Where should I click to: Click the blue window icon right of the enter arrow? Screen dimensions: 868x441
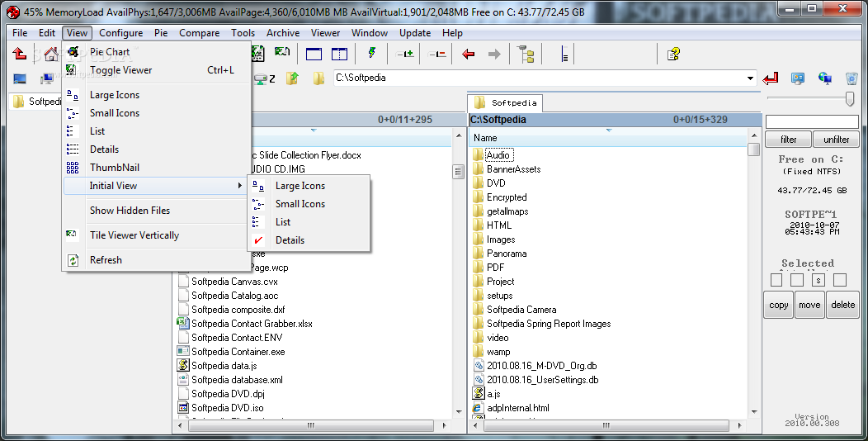798,78
